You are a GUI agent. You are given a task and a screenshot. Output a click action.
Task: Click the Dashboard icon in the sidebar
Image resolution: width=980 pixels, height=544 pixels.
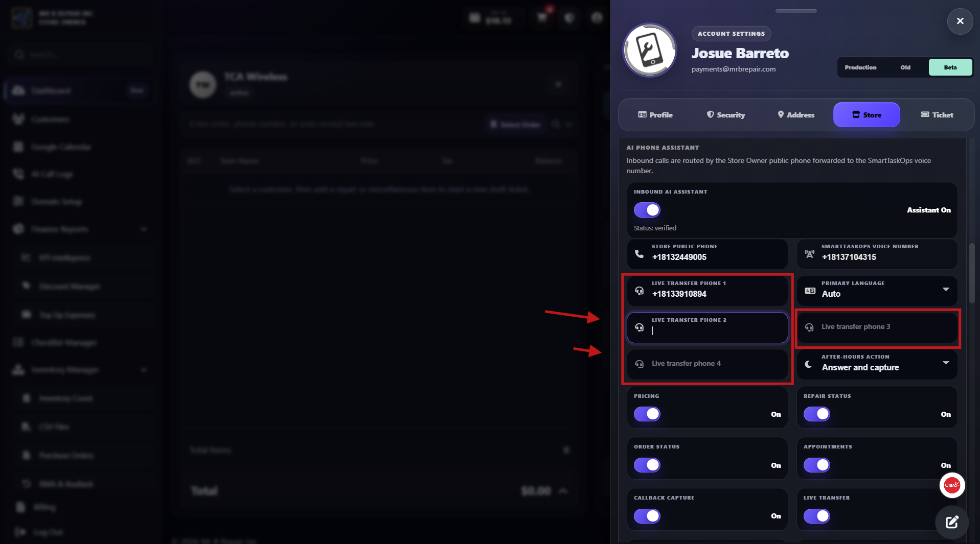click(x=18, y=90)
